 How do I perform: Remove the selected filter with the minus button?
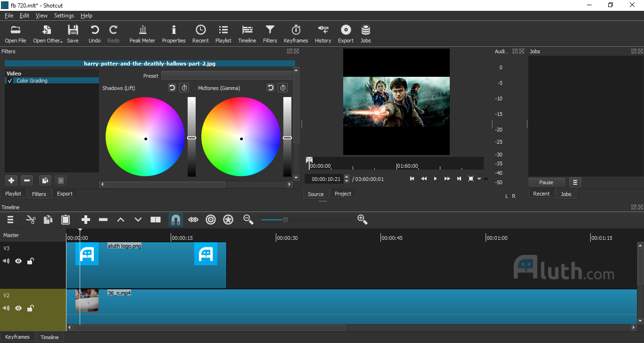[x=27, y=180]
